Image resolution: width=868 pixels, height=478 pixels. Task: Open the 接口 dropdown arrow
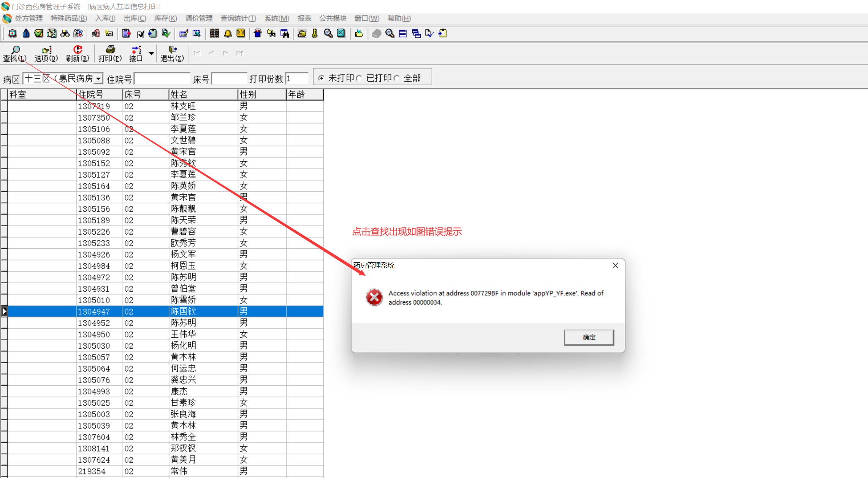(151, 54)
